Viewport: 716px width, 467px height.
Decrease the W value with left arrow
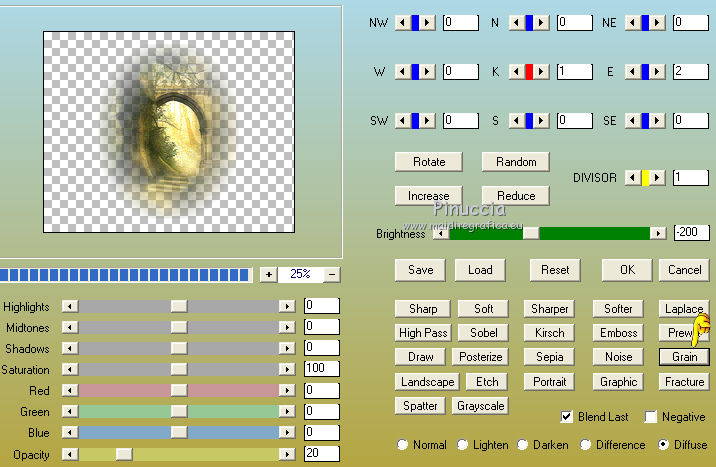(x=402, y=72)
